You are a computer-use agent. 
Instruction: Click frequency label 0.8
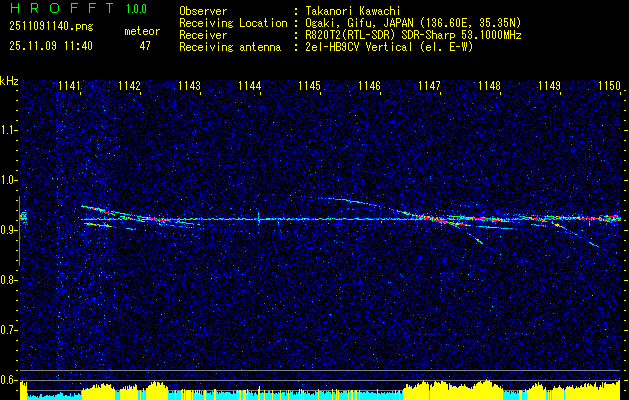[8, 280]
